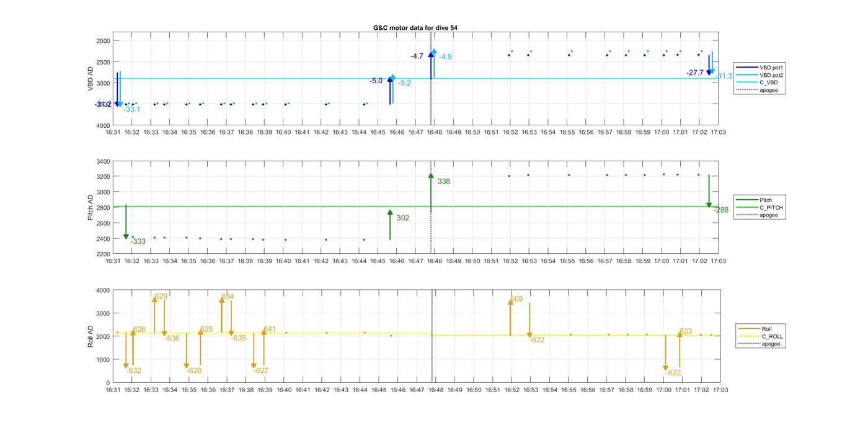Click the "-27.7" VBD value label
Image resolution: width=868 pixels, height=430 pixels.
[x=695, y=73]
